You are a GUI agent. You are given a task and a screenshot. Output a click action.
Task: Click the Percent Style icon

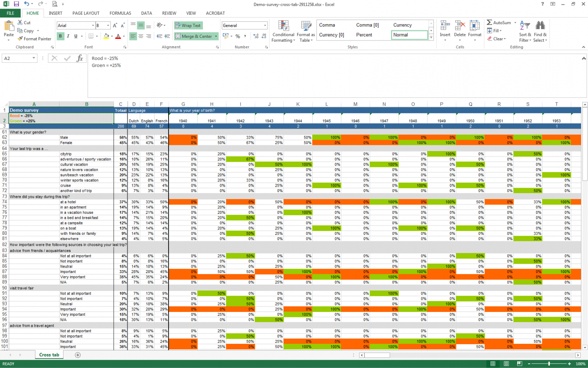pyautogui.click(x=238, y=36)
